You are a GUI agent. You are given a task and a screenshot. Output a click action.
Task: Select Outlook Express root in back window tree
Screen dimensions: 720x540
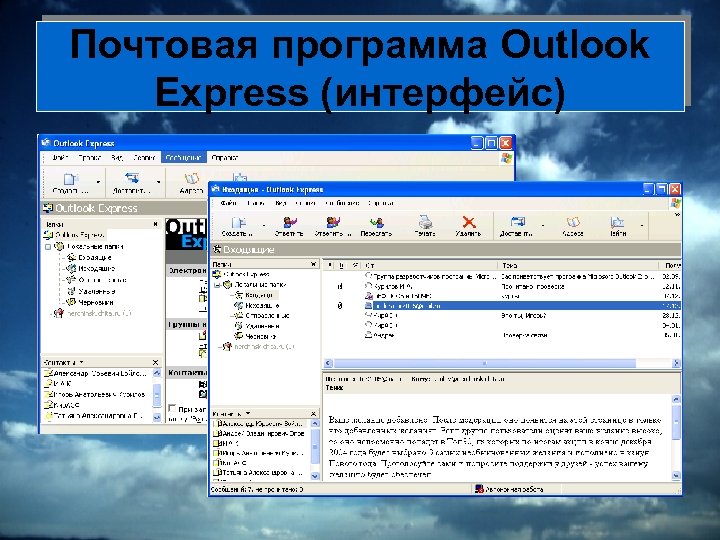80,235
